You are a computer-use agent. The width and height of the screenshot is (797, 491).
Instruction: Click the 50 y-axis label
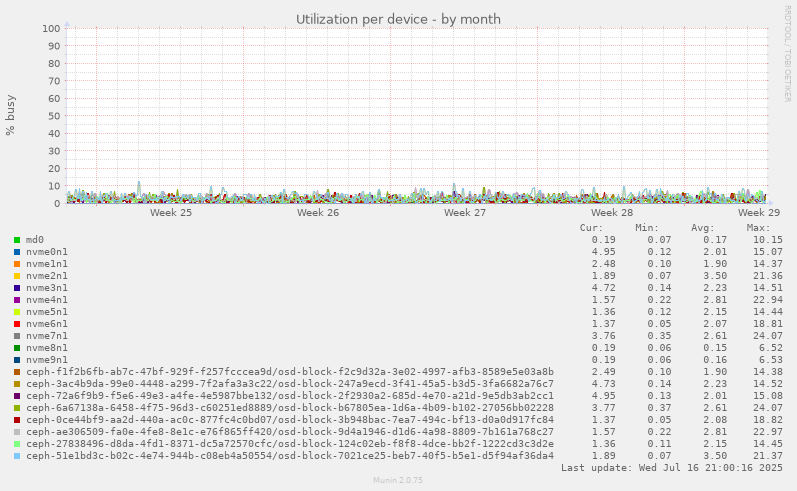click(x=54, y=116)
